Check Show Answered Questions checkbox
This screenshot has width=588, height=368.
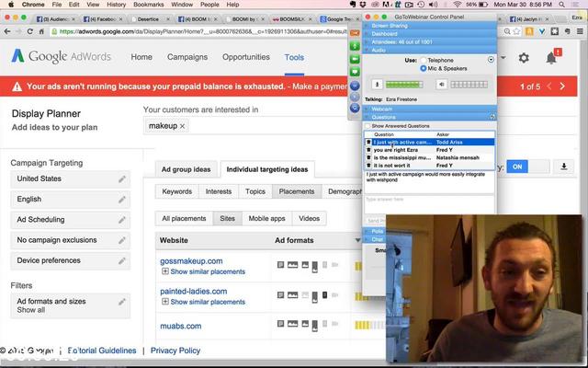(367, 126)
